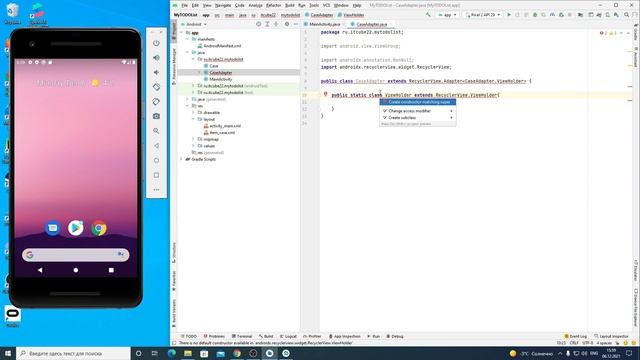The image size is (640, 360).
Task: Open the Build menu
Action: pyautogui.click(x=289, y=5)
